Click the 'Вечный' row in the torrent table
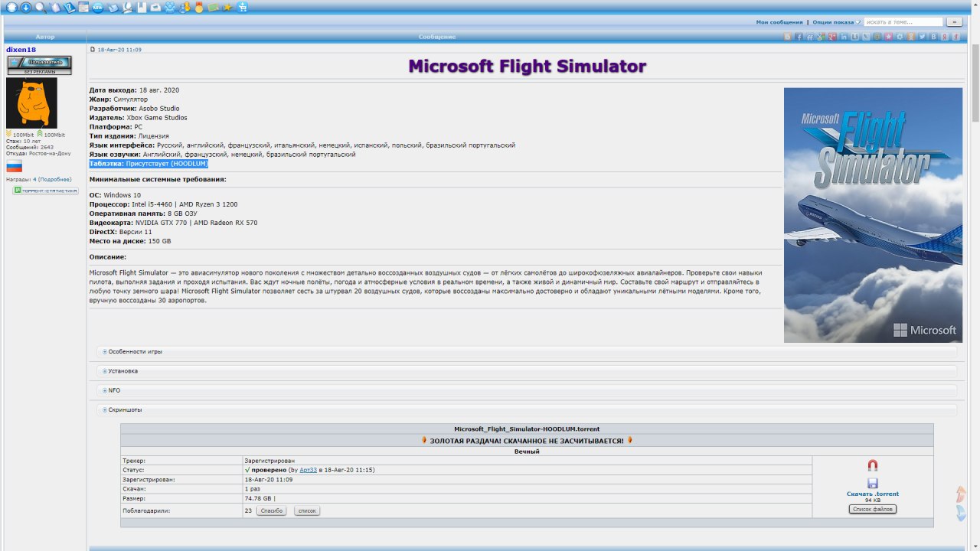 [x=527, y=452]
